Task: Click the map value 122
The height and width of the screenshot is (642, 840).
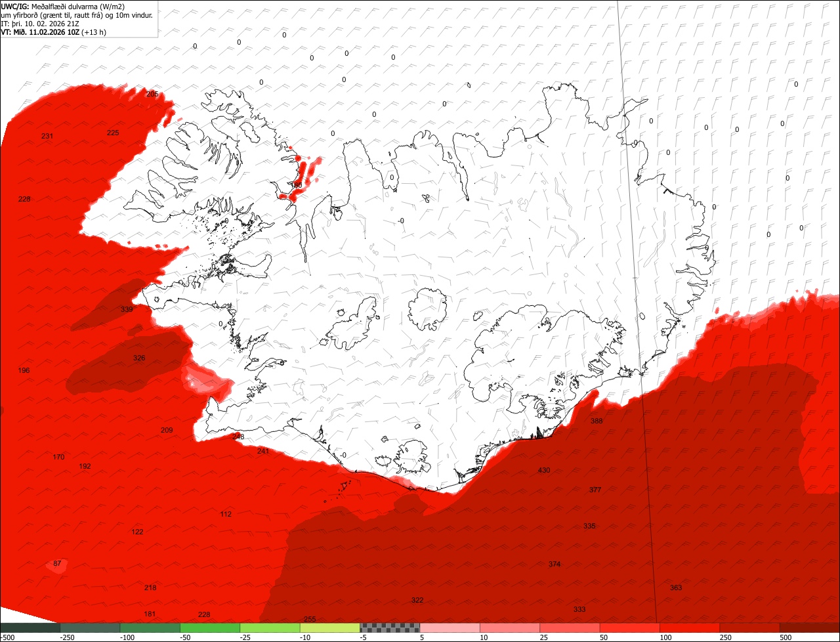Action: (137, 532)
